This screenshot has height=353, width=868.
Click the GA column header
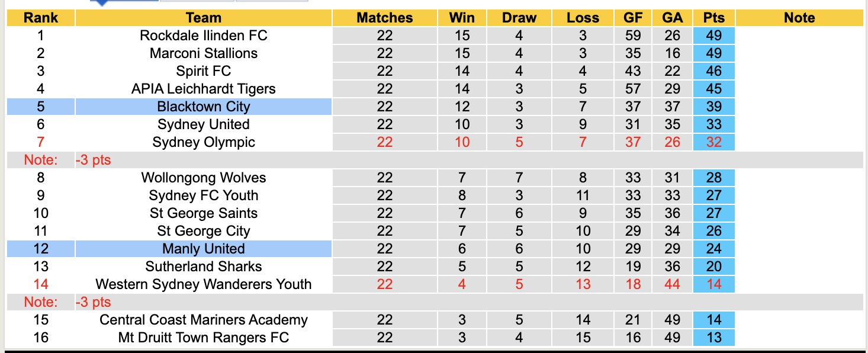click(672, 18)
